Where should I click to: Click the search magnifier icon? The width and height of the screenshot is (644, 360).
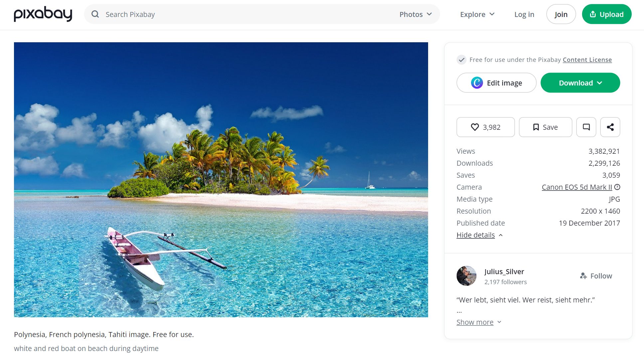point(95,14)
